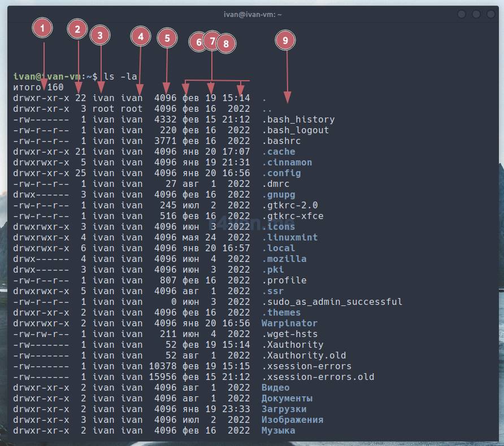Click the red annotation marker number 9
The image size is (504, 446).
click(x=285, y=40)
